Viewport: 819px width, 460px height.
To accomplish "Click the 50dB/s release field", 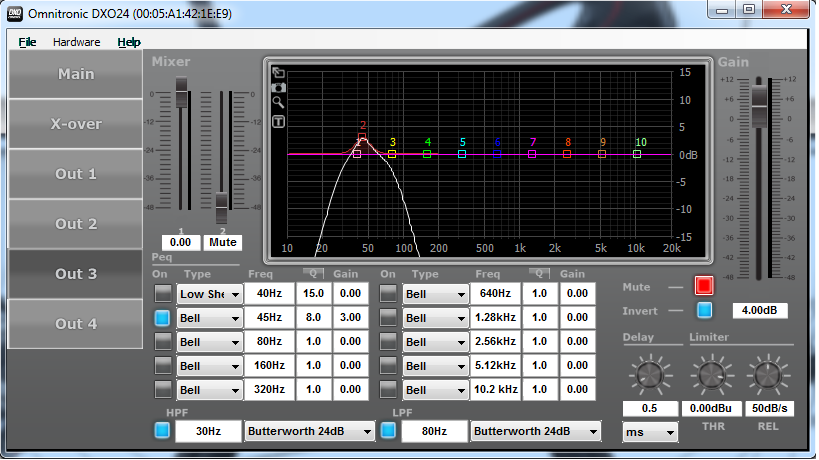I will click(x=769, y=408).
